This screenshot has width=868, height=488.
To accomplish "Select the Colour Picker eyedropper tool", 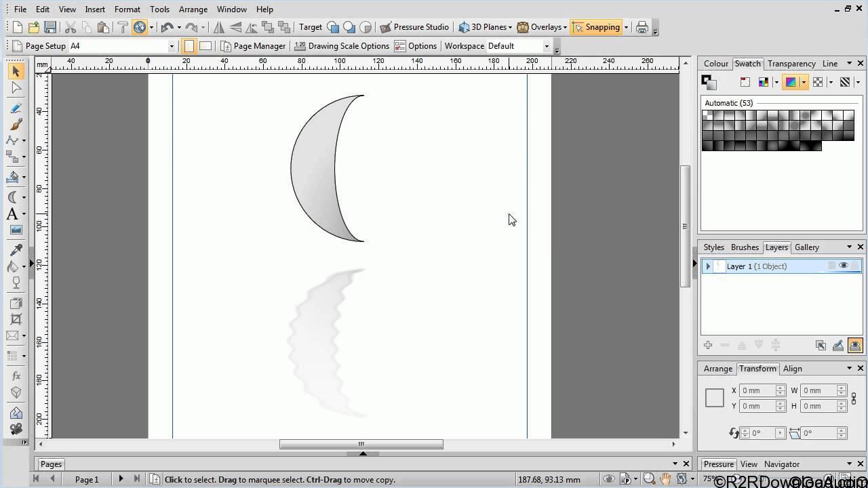I will [x=16, y=249].
